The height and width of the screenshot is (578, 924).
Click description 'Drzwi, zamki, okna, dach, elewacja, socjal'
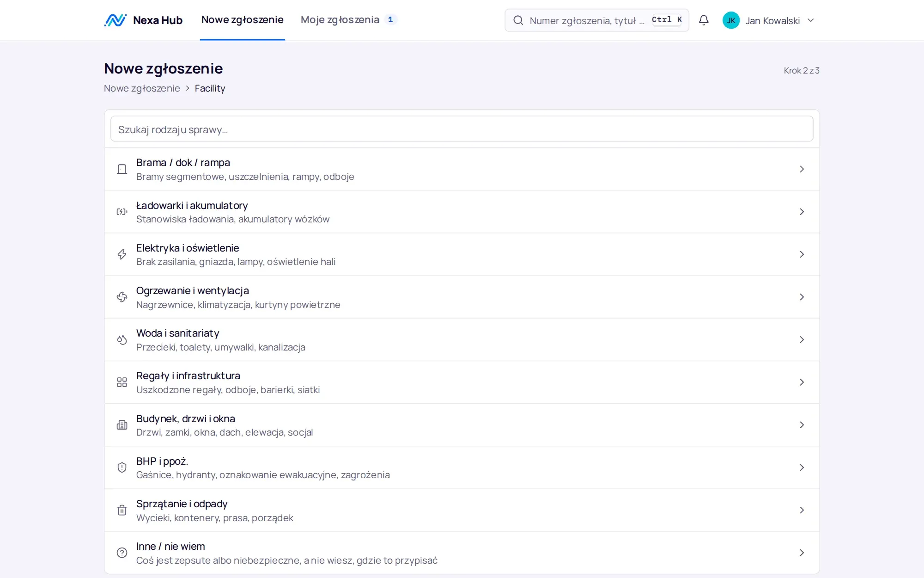click(x=225, y=432)
